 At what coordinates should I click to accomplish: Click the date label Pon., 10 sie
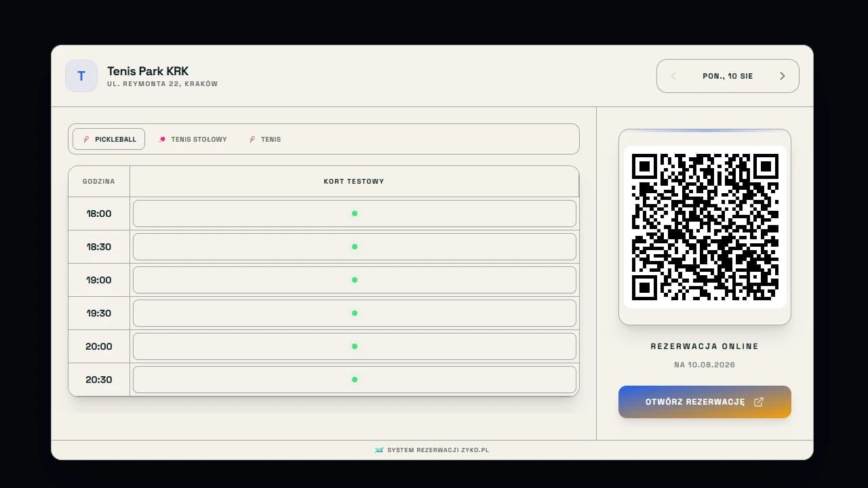(728, 76)
